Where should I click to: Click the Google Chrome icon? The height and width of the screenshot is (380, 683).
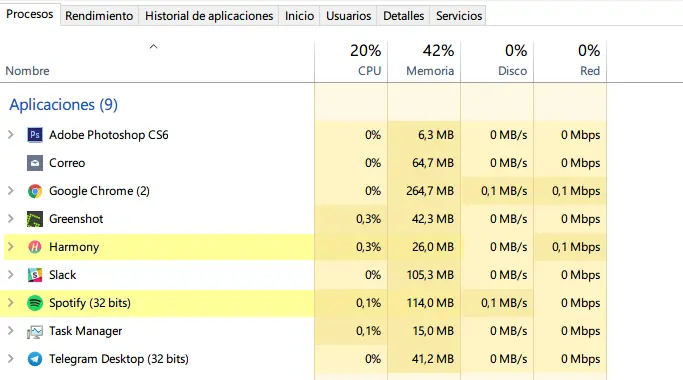click(35, 191)
